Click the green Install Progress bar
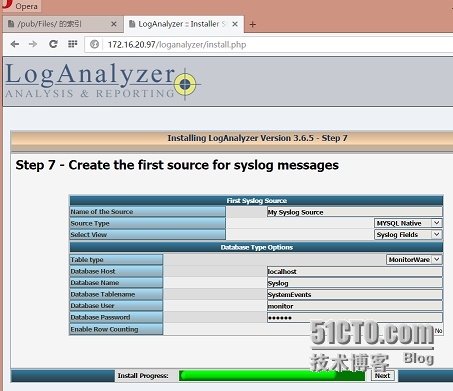Screen dimensions: 453x391 [272, 375]
